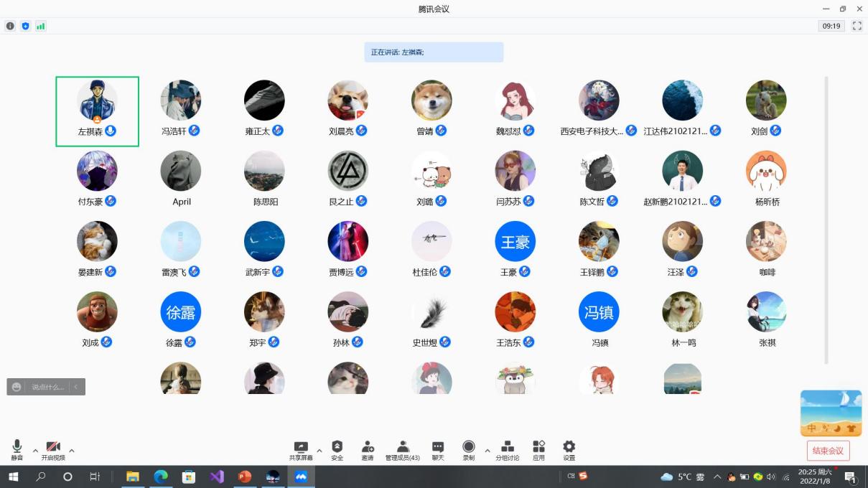868x488 pixels.
Task: Mute the microphone with 静音 button
Action: 17,450
